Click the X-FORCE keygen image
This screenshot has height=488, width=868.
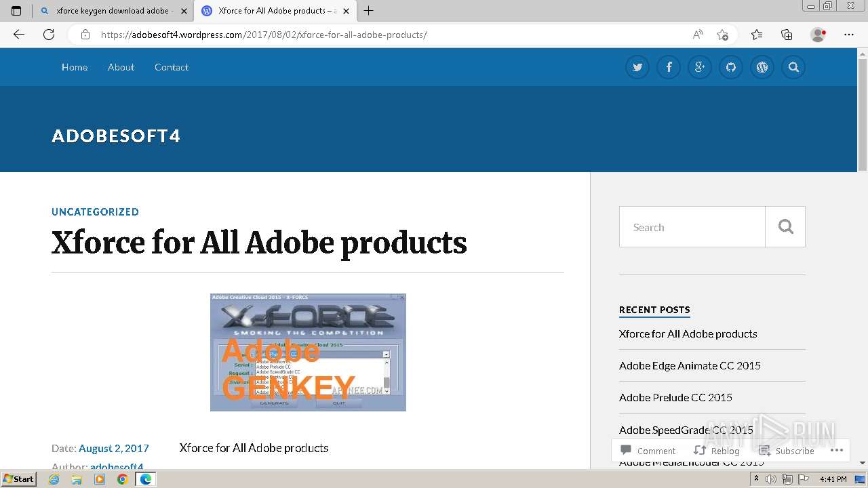[x=308, y=352]
